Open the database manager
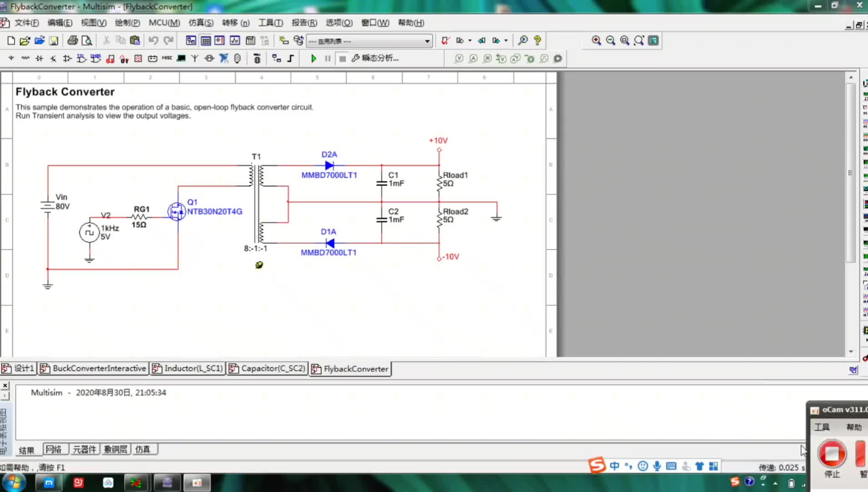Screen dimensions: 868x492 tap(298, 41)
